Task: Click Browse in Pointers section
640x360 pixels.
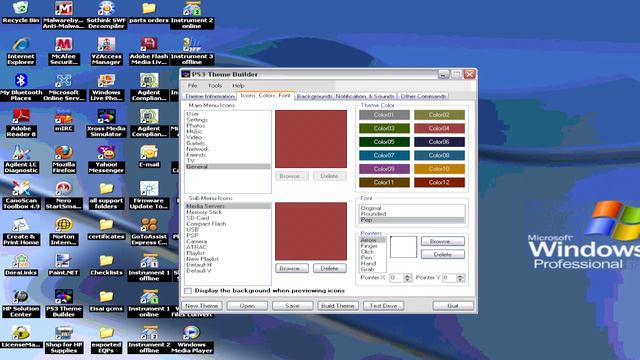Action: [x=442, y=241]
